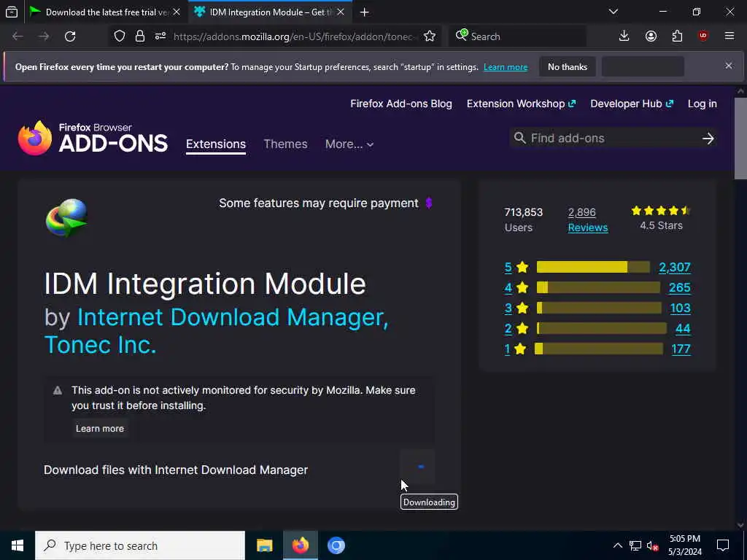This screenshot has height=560, width=747.
Task: Open the Extensions section
Action: coord(216,144)
